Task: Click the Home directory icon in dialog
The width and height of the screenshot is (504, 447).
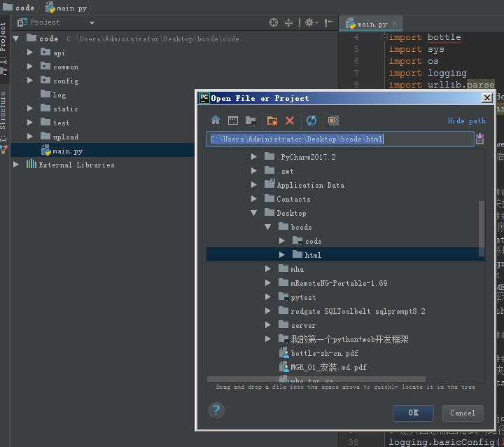Action: click(216, 121)
